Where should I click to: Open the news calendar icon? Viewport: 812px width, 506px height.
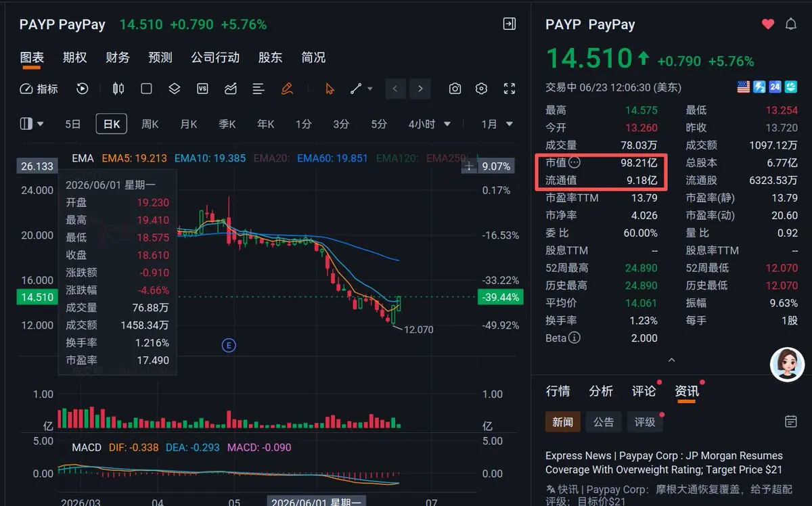click(x=790, y=421)
